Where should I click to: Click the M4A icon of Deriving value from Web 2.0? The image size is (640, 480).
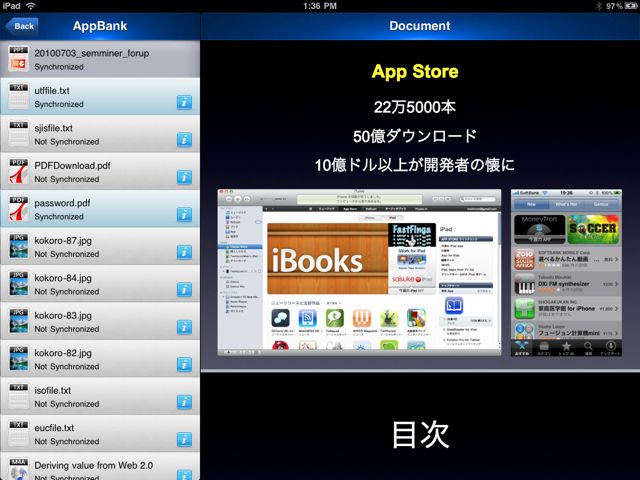tap(19, 469)
